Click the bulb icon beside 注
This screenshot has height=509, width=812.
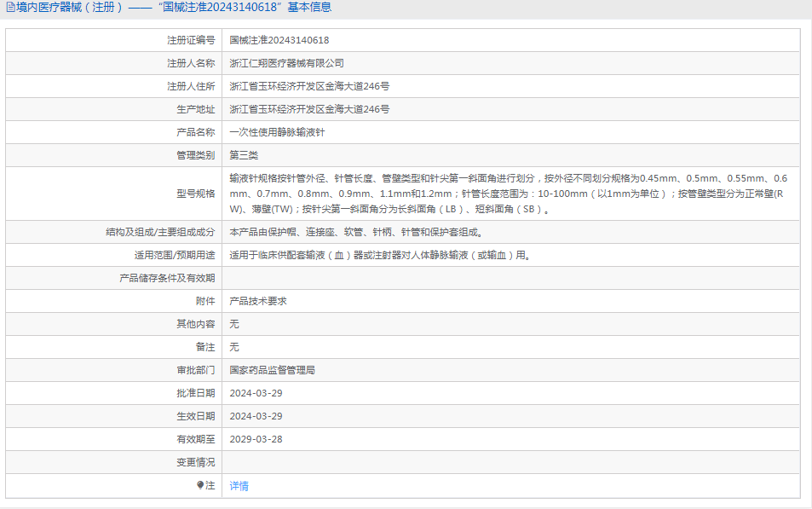pos(200,485)
